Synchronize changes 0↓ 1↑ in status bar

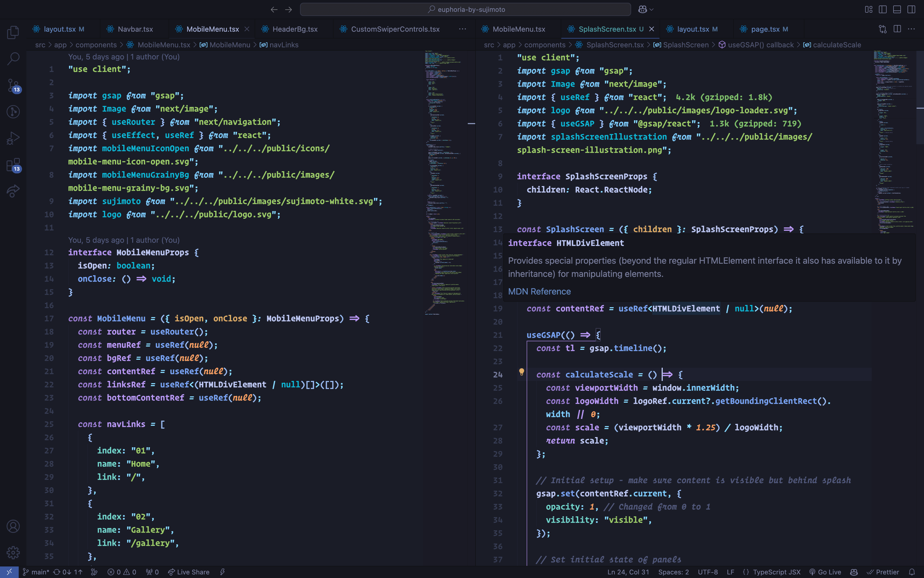(x=68, y=572)
